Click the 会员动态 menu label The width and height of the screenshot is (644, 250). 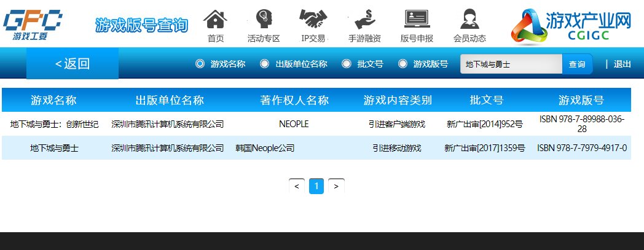coord(469,39)
